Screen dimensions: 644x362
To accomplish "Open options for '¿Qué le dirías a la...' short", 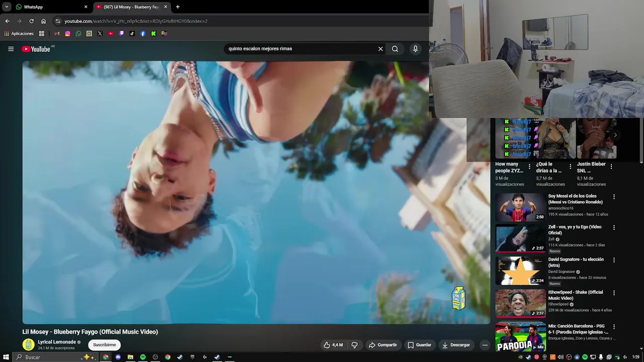I will pyautogui.click(x=570, y=166).
